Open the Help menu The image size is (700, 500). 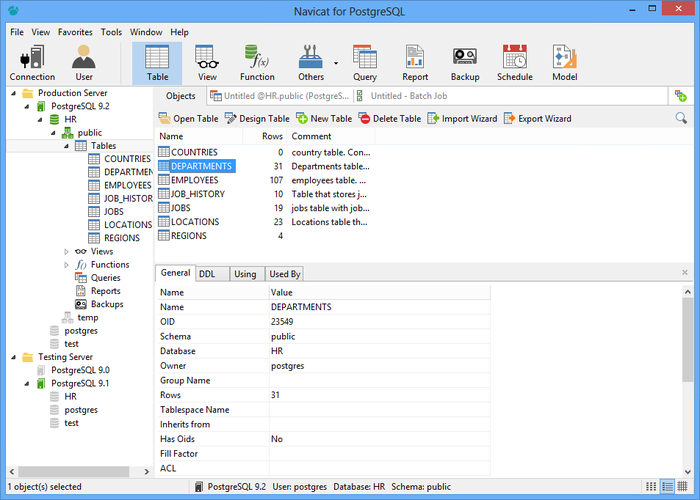(179, 32)
